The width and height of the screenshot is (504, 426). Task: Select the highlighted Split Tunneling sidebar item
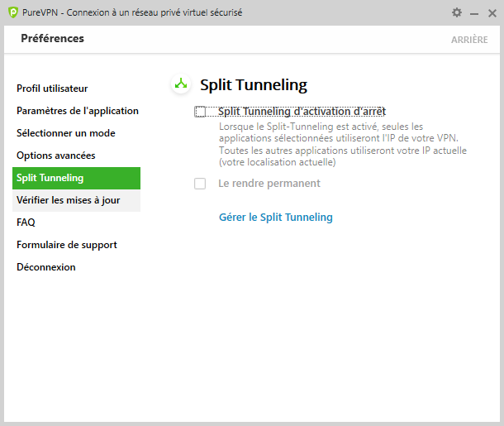(77, 178)
